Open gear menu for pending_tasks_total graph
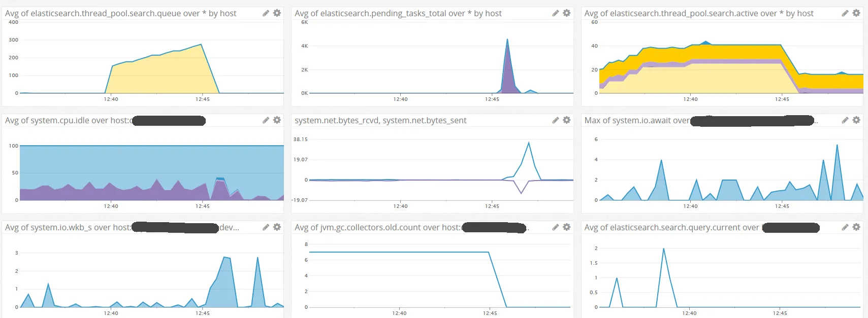This screenshot has height=318, width=868. coord(567,13)
